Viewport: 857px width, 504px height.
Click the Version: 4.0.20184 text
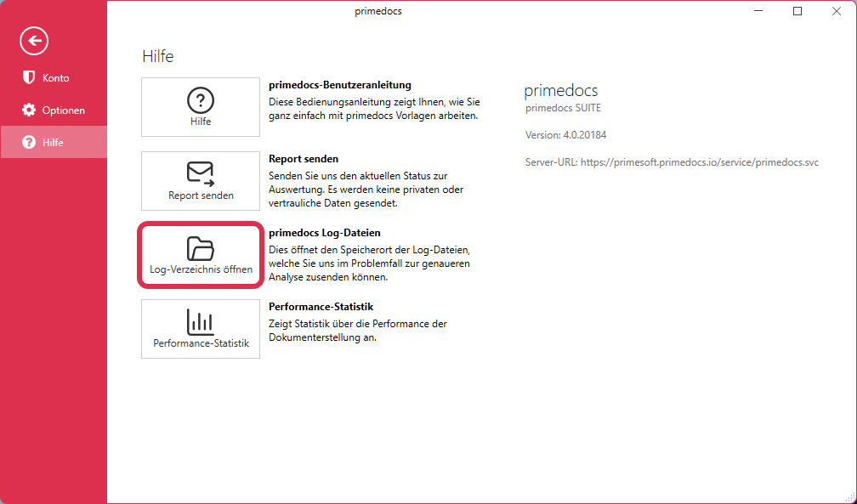565,135
